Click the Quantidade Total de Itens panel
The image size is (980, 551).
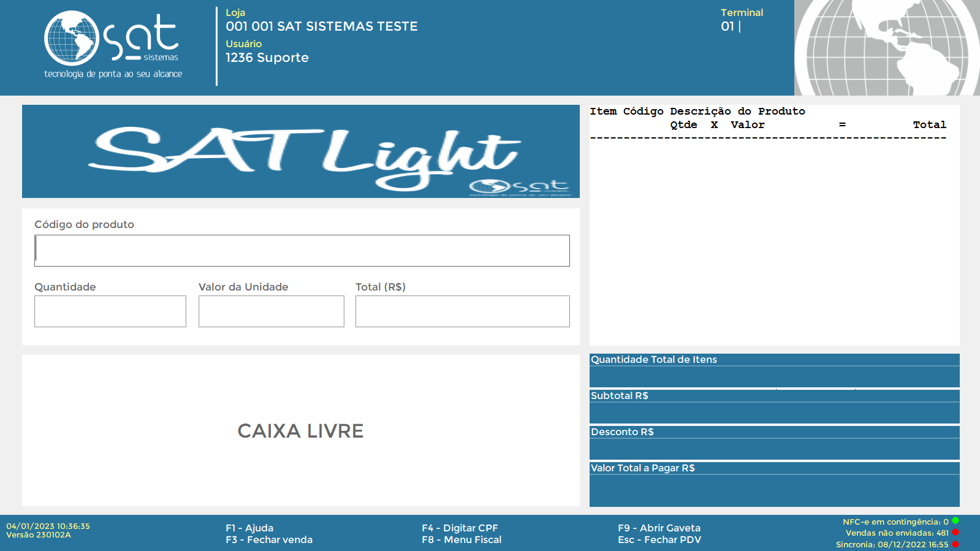(774, 371)
